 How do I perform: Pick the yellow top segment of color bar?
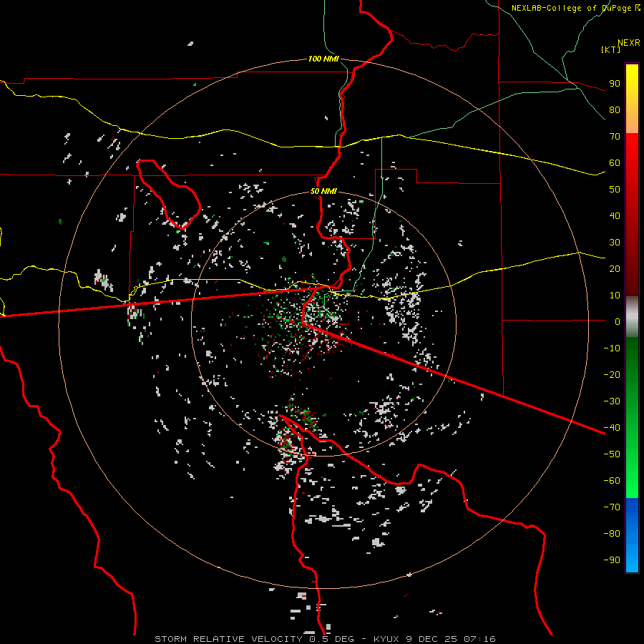coord(632,99)
